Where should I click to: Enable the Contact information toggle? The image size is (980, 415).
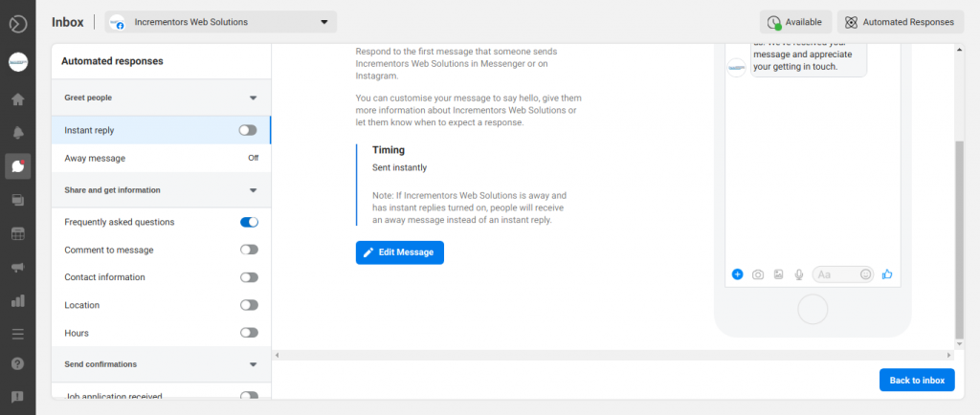[x=250, y=277]
